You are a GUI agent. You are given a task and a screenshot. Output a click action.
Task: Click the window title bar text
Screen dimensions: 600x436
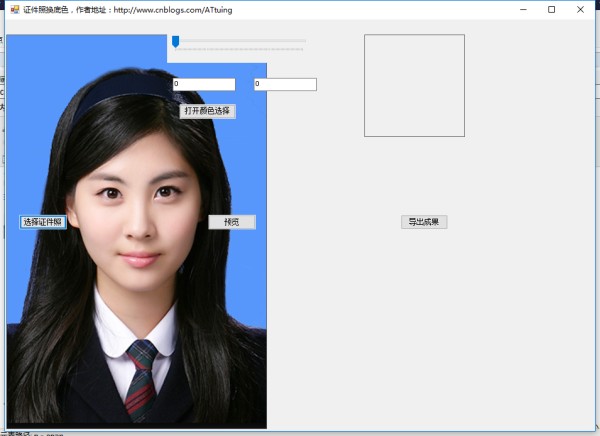[x=127, y=10]
